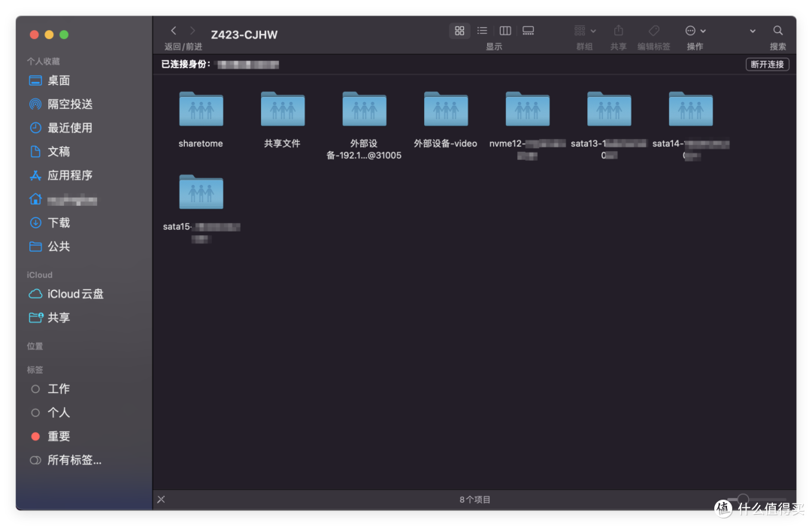Viewport: 812px width, 526px height.
Task: Switch to column view display mode
Action: 504,30
